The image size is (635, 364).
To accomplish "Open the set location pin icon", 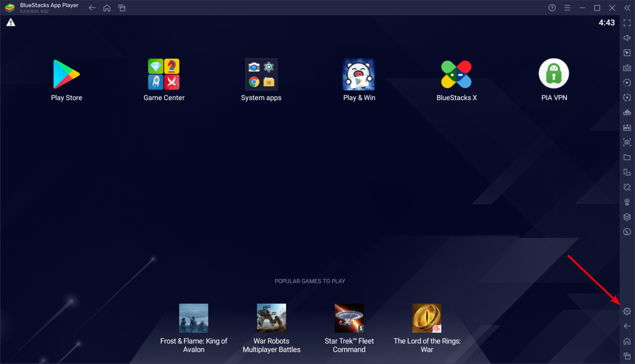I will (x=627, y=202).
